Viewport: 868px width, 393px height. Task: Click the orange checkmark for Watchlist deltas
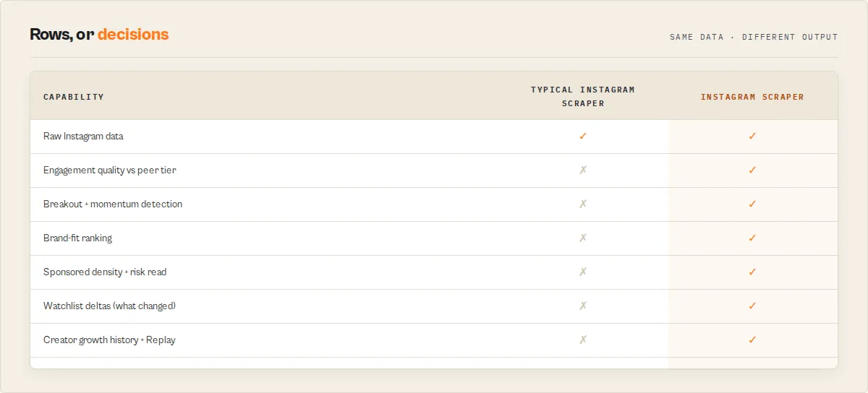click(x=752, y=306)
